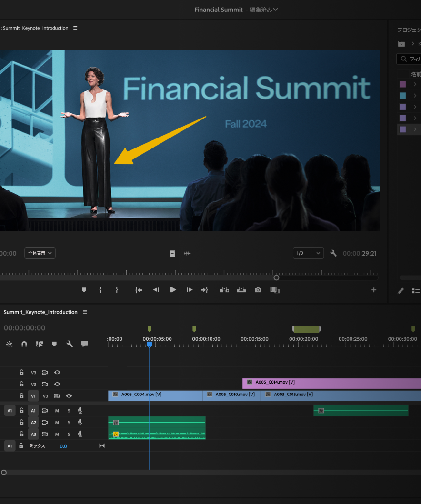Screen dimensions: 421x504
Task: Click the pencil icon in the project panel
Action: click(x=401, y=291)
